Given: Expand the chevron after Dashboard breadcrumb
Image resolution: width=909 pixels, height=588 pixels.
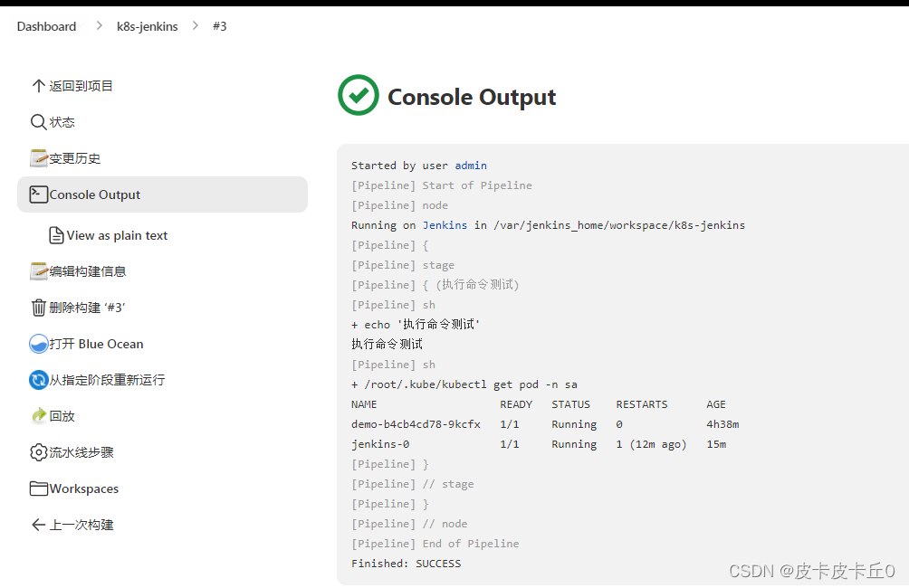Looking at the screenshot, I should 99,26.
